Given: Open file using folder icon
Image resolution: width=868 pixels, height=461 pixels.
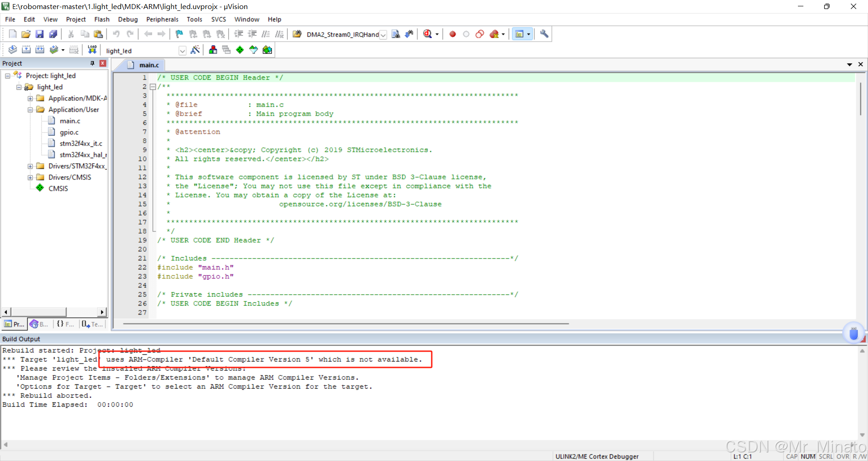Looking at the screenshot, I should point(26,34).
